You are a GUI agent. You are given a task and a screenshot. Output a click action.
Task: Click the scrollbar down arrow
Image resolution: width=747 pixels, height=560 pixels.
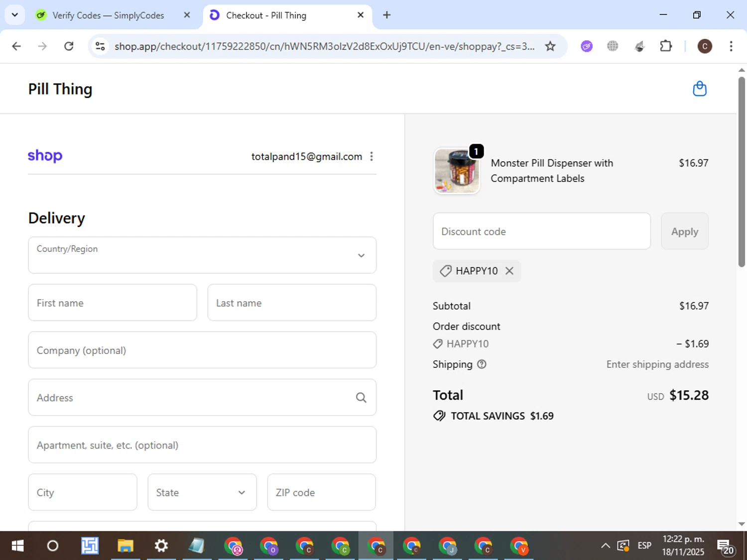(x=742, y=524)
